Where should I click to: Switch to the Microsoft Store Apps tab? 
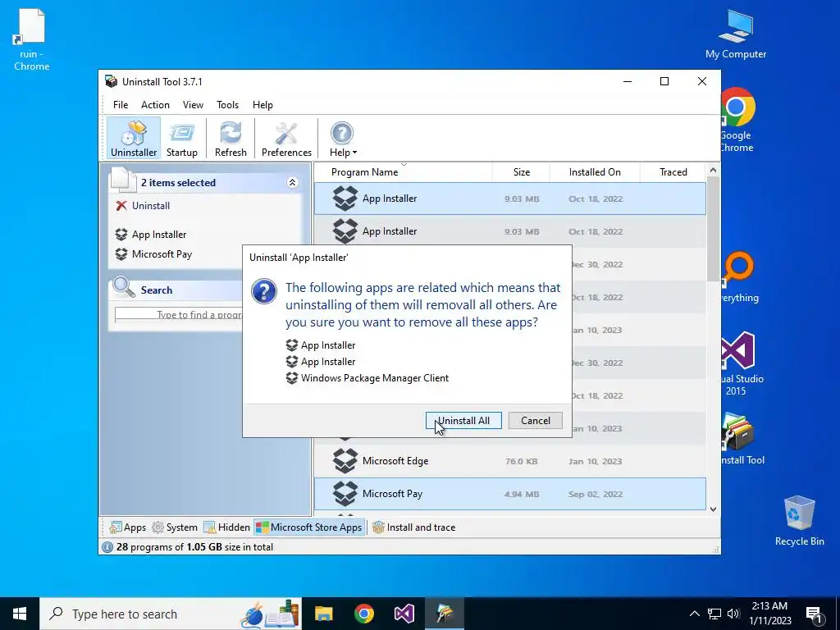click(309, 527)
